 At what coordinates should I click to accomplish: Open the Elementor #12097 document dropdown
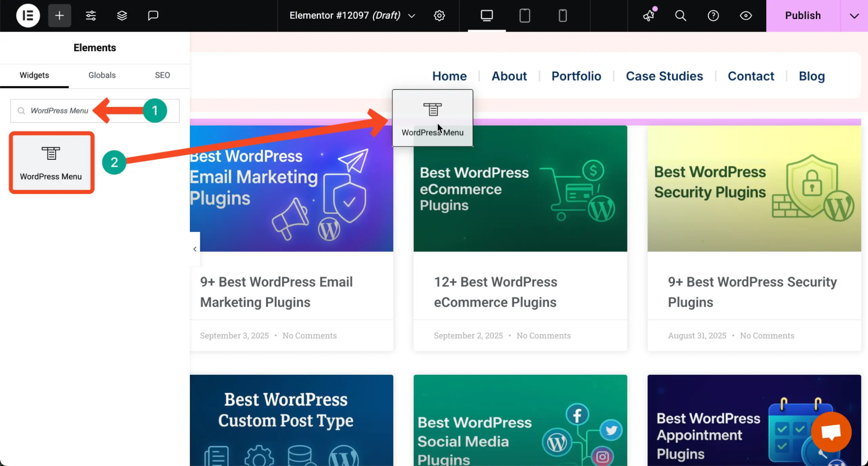pyautogui.click(x=411, y=16)
